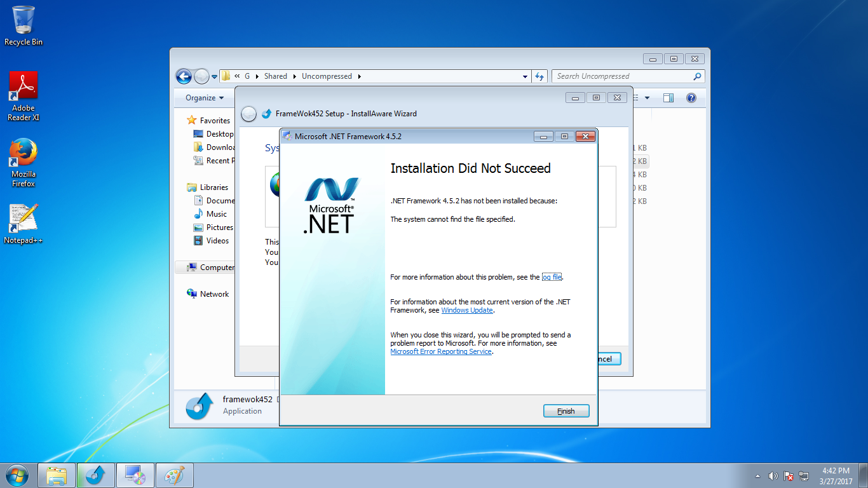Open the change view dropdown arrow
Screen dimensions: 868x488
647,98
